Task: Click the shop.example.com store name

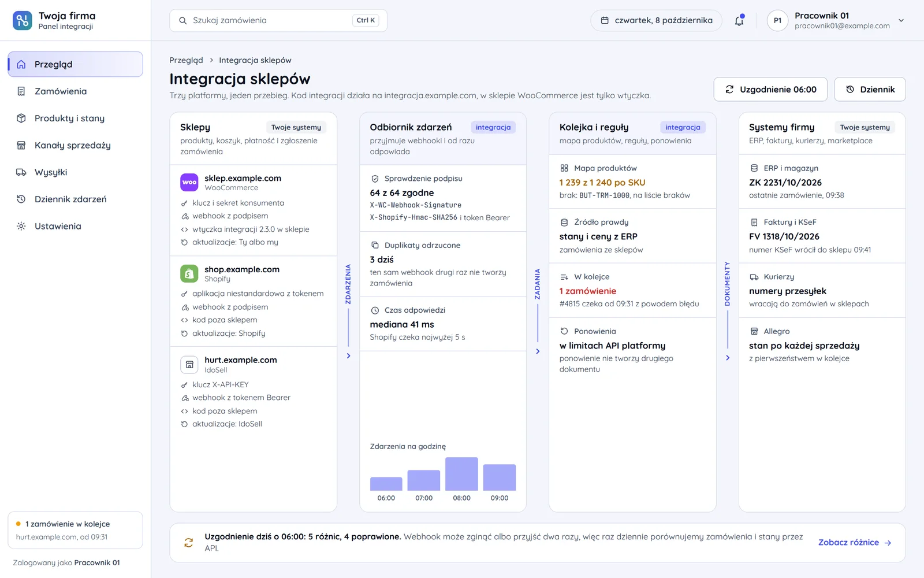Action: [242, 269]
